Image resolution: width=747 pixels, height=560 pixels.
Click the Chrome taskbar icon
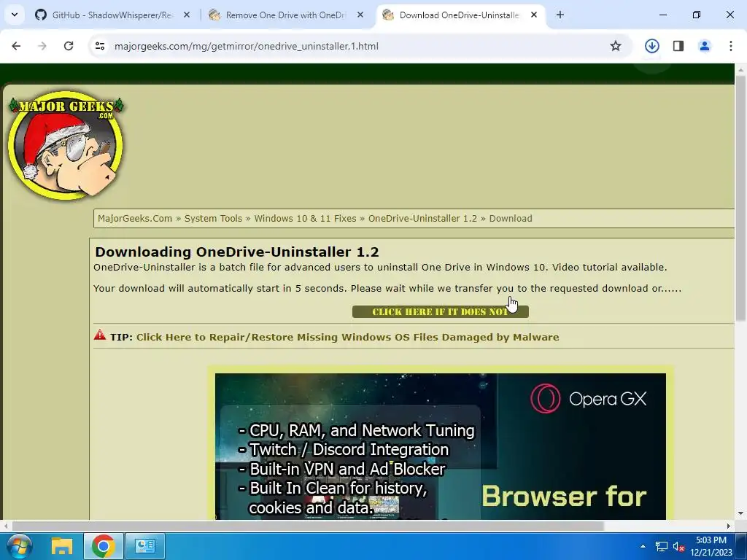104,546
